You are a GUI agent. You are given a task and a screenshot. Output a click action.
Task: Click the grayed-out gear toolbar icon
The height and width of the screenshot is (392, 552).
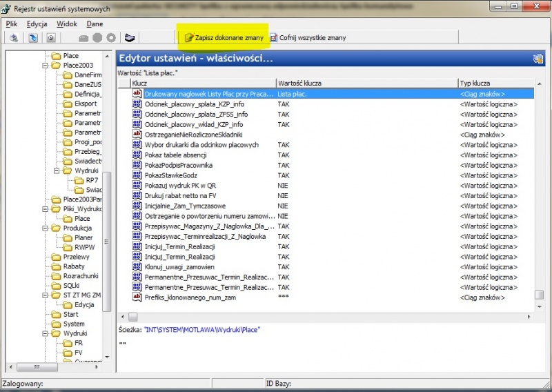111,38
